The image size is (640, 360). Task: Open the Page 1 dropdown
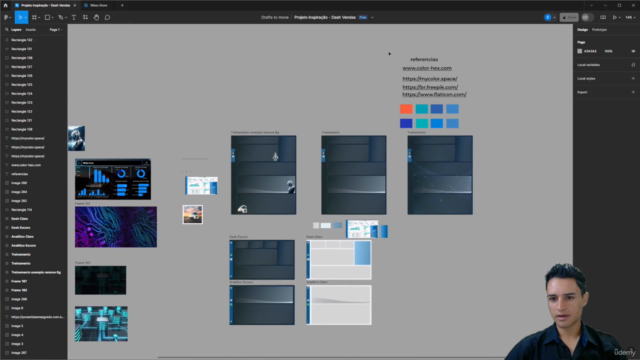click(x=56, y=30)
